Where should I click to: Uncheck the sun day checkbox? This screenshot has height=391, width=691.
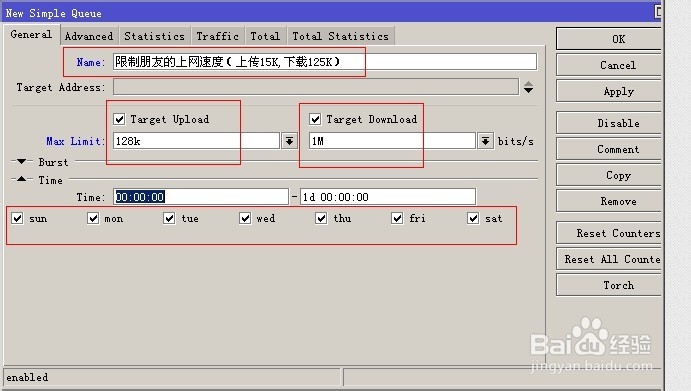[17, 218]
